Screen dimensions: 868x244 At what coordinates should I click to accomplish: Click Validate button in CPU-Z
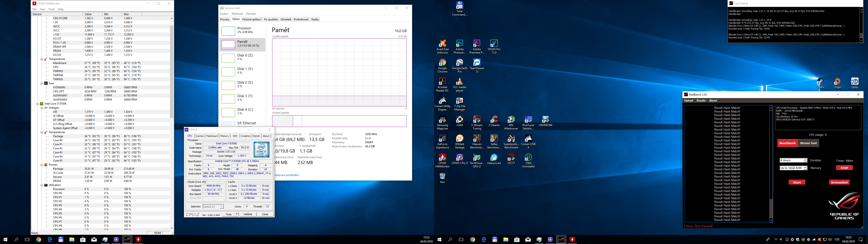click(x=248, y=214)
